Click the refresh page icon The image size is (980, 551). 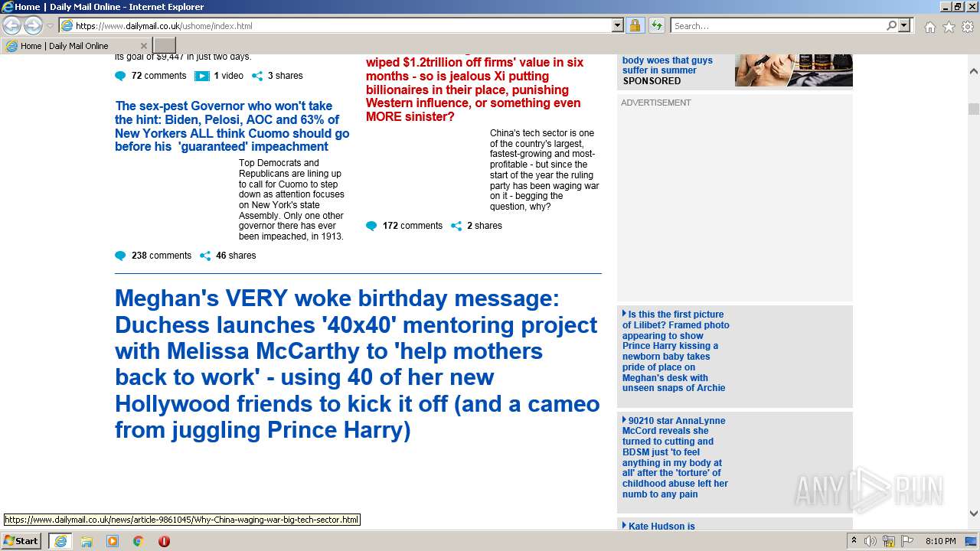coord(656,25)
